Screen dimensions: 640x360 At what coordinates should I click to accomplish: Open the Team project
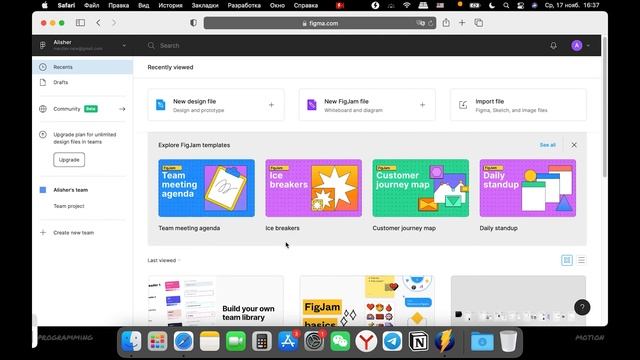[x=69, y=206]
